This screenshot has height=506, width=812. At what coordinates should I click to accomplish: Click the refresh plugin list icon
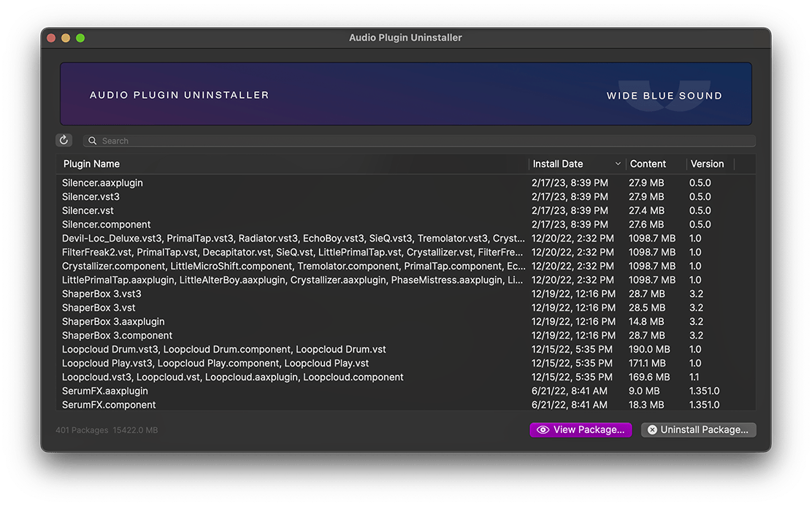pyautogui.click(x=64, y=140)
